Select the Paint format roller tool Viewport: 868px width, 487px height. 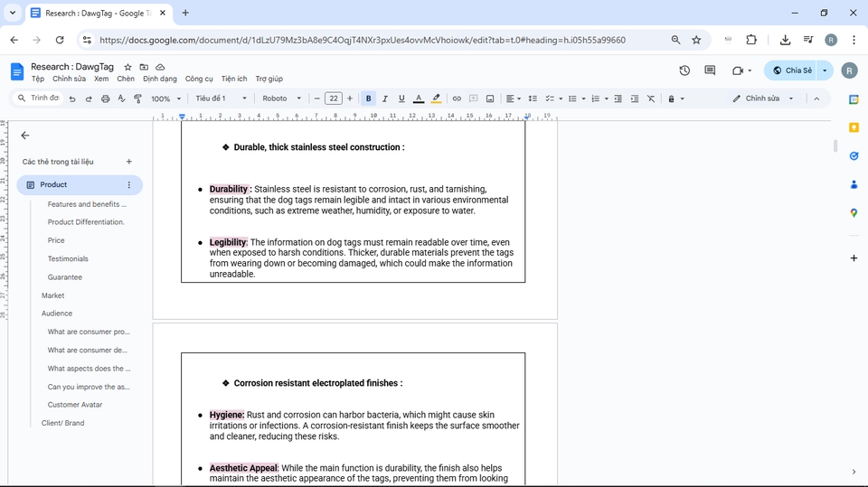[137, 98]
